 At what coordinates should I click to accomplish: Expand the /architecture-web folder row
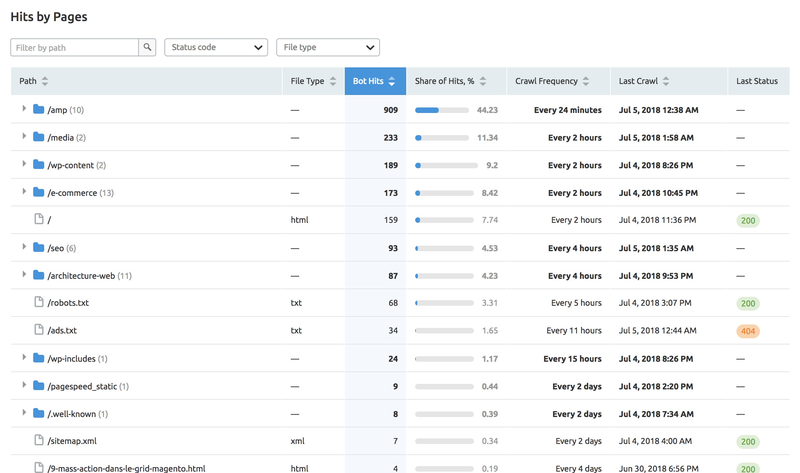(24, 275)
